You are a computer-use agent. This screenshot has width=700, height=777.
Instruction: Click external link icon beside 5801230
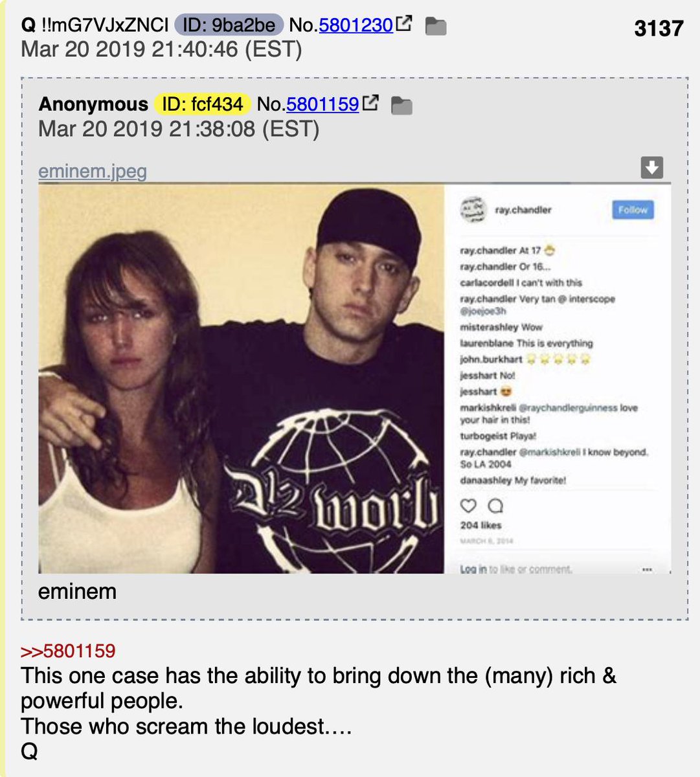click(x=404, y=25)
